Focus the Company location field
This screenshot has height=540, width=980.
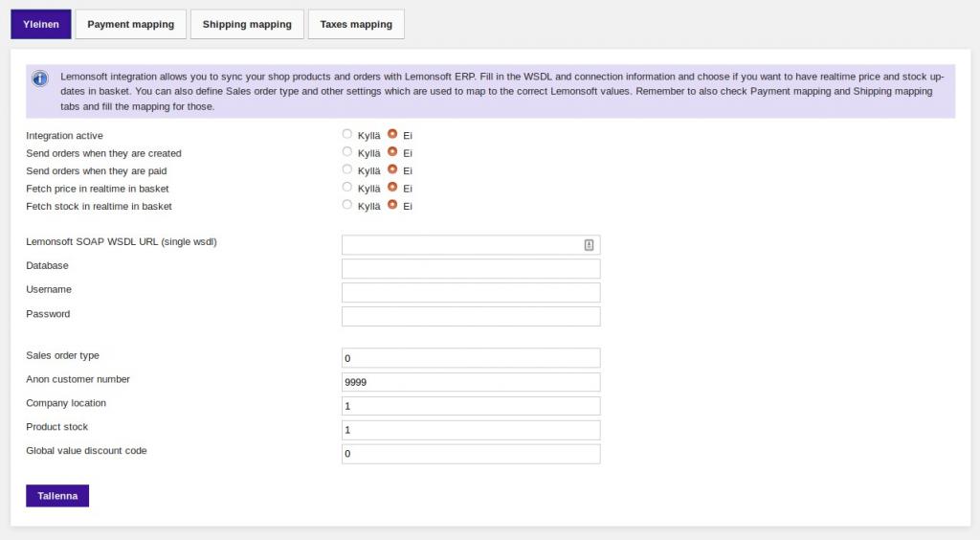[471, 406]
